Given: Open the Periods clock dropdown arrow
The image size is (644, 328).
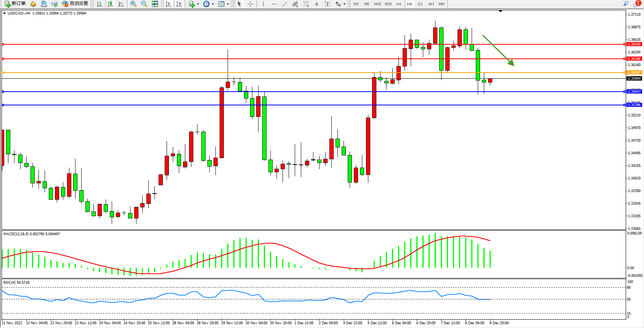Looking at the screenshot, I should (213, 4).
